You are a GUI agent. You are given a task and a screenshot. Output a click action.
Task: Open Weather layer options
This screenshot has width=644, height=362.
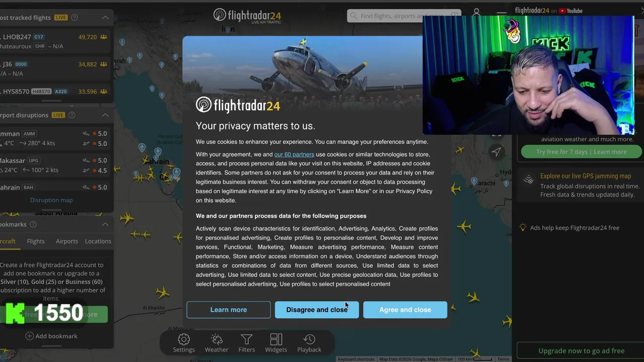point(216,343)
